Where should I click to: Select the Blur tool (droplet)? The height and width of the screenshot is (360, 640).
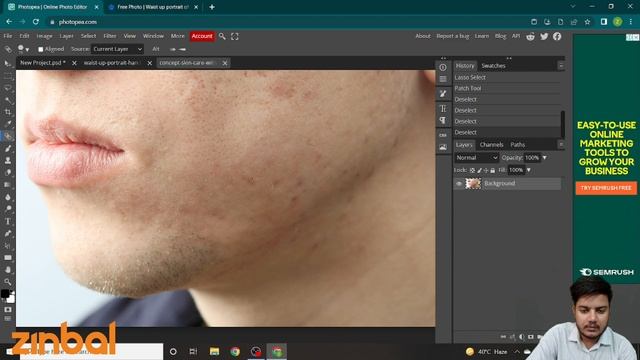7,197
